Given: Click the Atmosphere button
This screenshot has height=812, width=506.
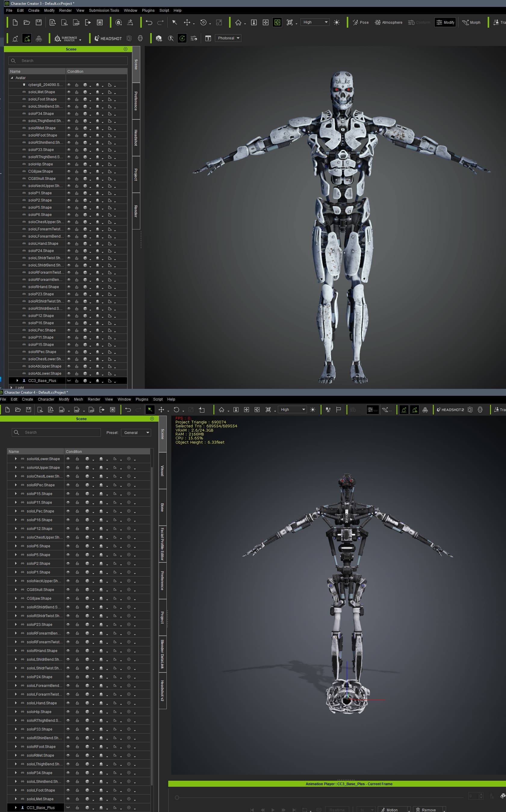Looking at the screenshot, I should pyautogui.click(x=388, y=22).
